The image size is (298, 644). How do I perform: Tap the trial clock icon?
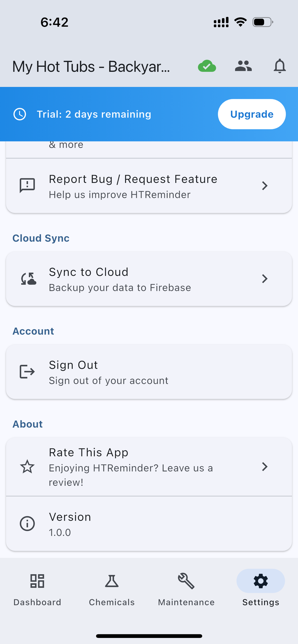20,114
